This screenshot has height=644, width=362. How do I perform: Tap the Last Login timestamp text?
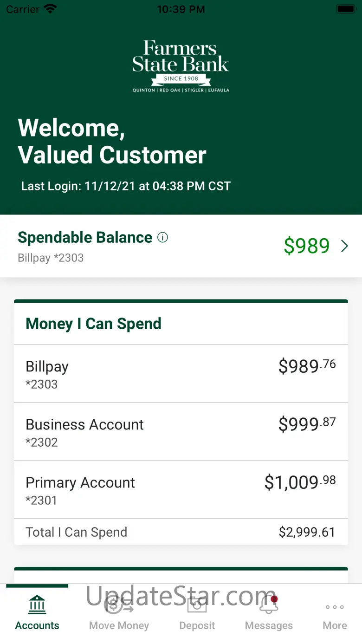tap(126, 186)
